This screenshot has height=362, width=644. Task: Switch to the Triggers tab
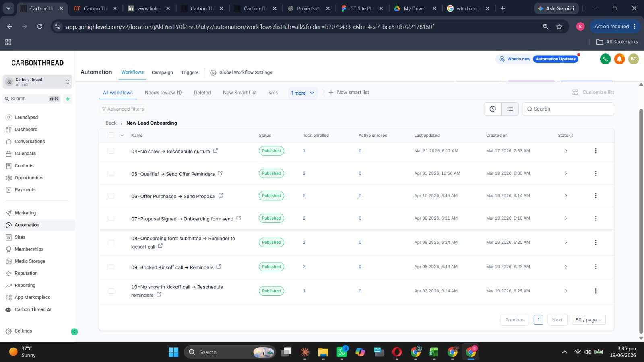coord(190,72)
